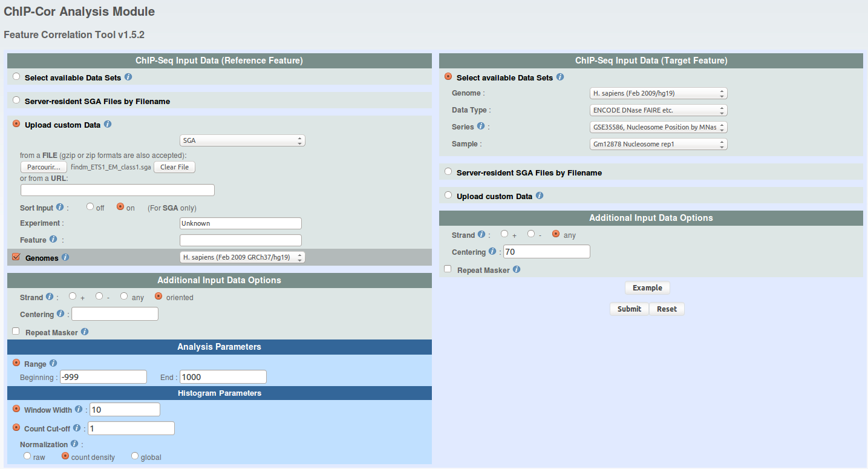
Task: Show help for Count Cut-off info icon
Action: [x=77, y=428]
